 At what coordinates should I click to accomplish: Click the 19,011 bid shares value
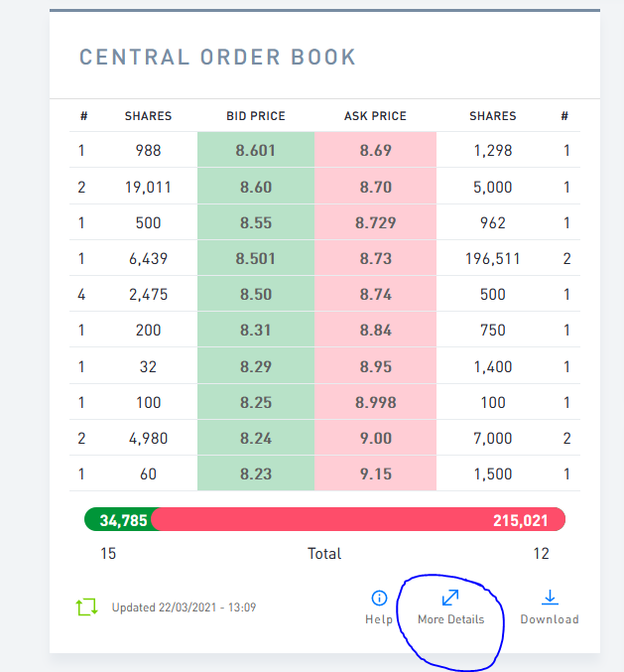[148, 188]
